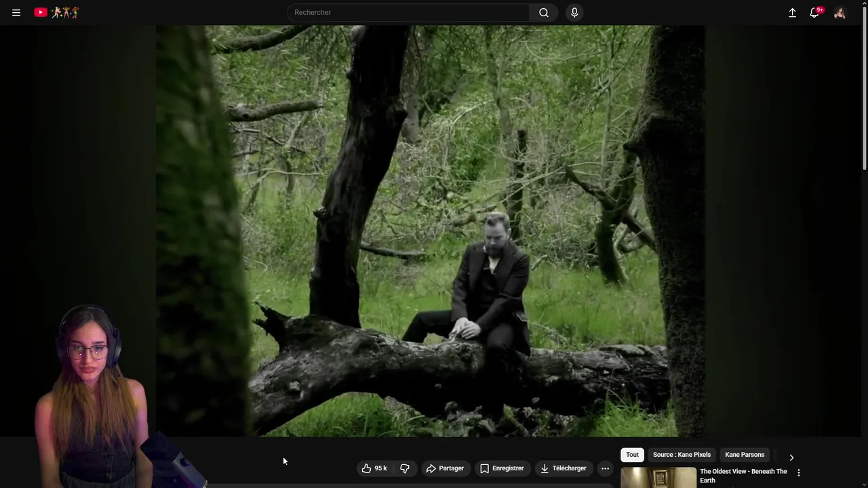
Task: Select Source : Kane Pixels chip
Action: coord(682,455)
